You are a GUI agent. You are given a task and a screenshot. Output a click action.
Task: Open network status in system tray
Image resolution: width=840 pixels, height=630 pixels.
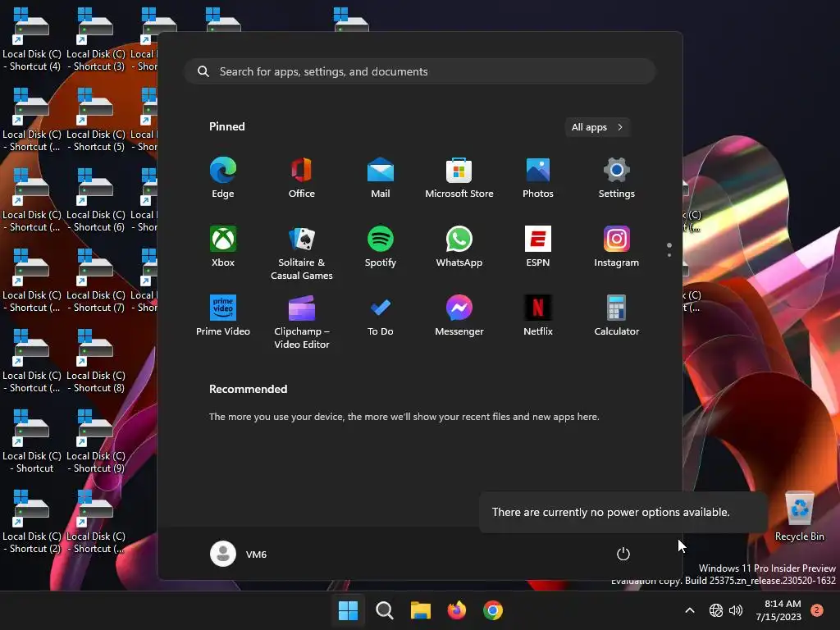tap(715, 610)
